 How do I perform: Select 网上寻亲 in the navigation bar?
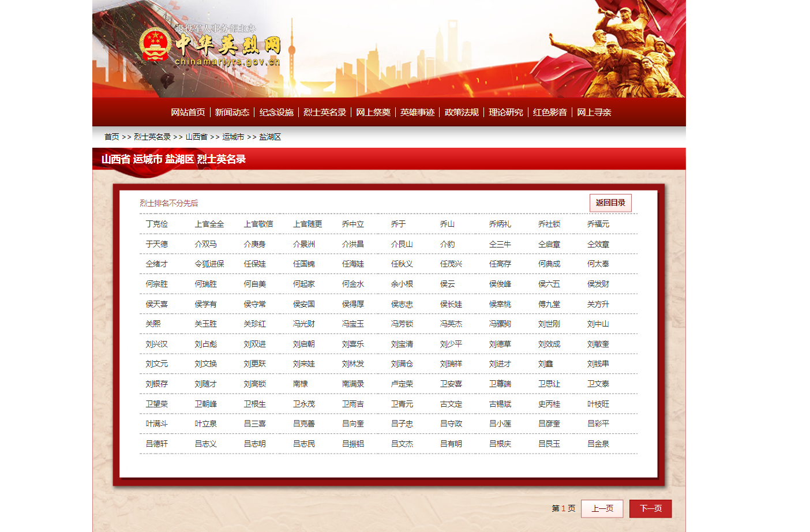pyautogui.click(x=594, y=113)
